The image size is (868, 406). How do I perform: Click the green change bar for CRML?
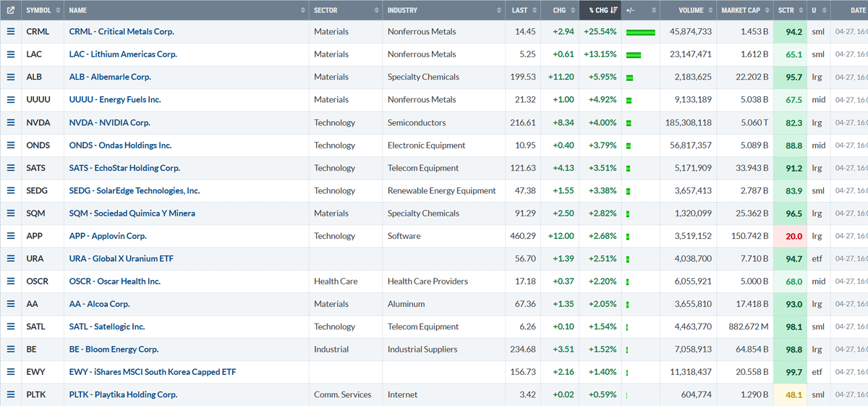[x=641, y=32]
